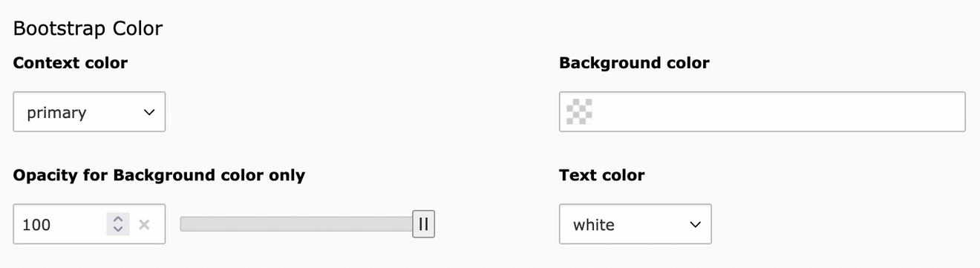Click the middle of the opacity slider track

pos(297,224)
